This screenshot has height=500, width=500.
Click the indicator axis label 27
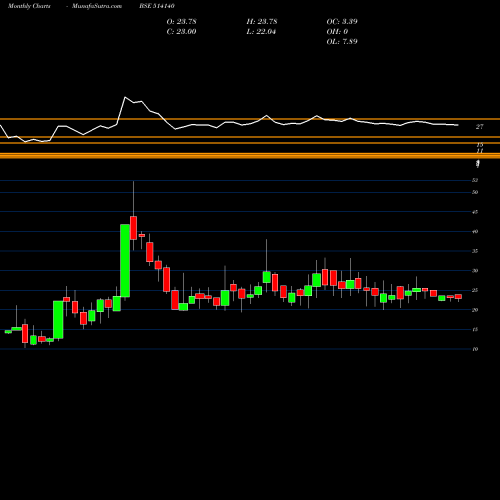(x=479, y=127)
